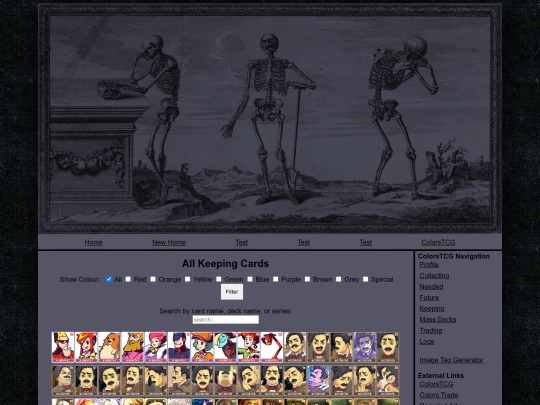Open ColorsTCG in the top navigation bar
Screen dimensions: 540x405
(x=438, y=242)
